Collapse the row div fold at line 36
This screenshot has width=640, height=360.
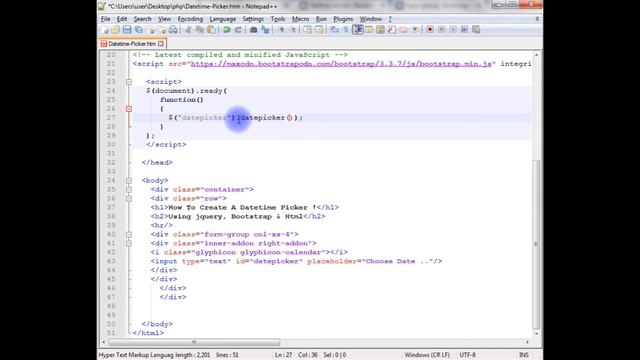click(129, 198)
